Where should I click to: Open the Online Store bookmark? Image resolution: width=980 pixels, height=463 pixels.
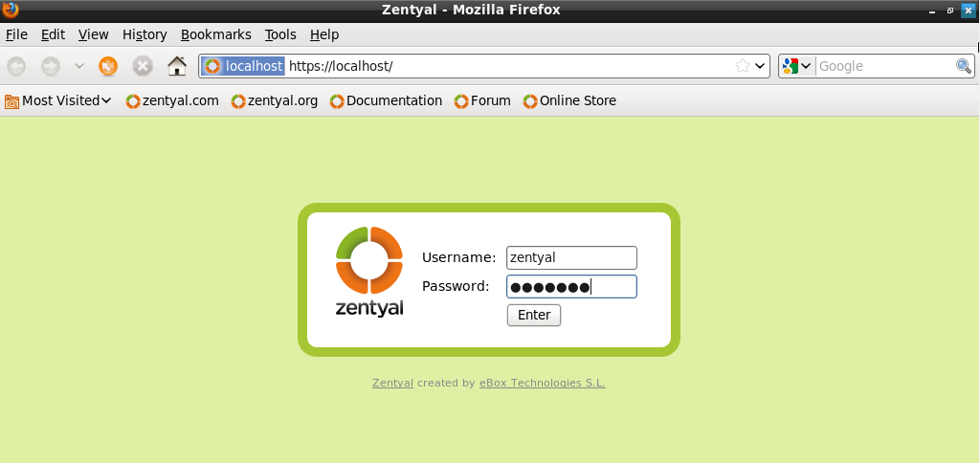coord(570,100)
